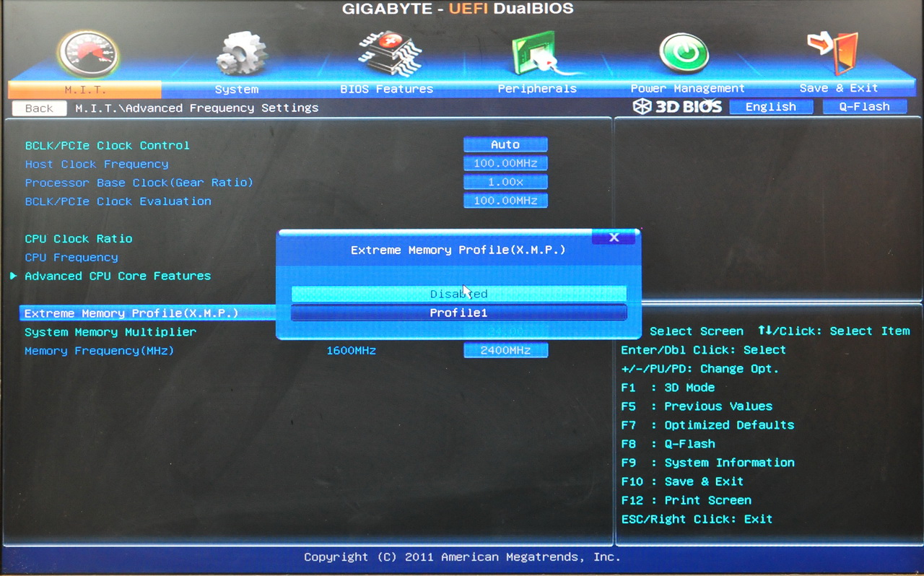Click Host Clock Frequency 100.00MHz value
Screen dimensions: 924x576
coord(505,163)
